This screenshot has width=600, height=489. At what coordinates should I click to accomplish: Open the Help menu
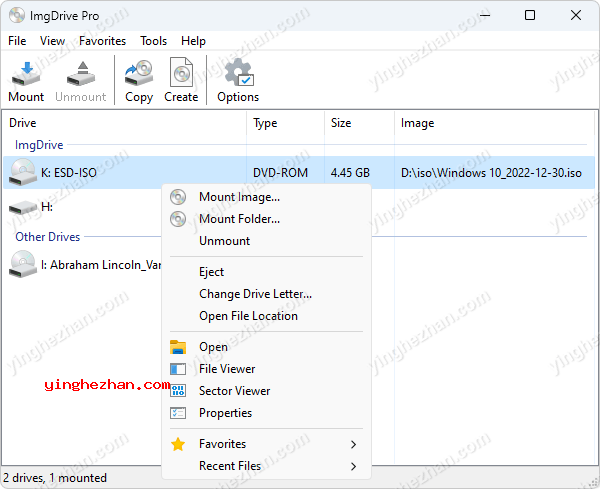pos(193,41)
